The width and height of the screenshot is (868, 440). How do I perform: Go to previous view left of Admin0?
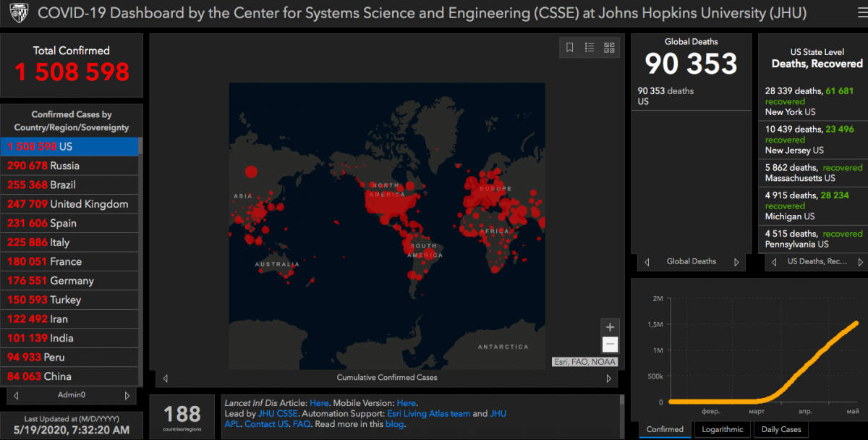16,395
